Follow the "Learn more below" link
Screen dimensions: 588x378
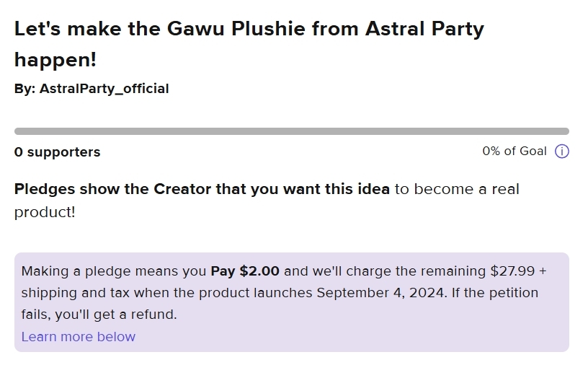pyautogui.click(x=79, y=337)
